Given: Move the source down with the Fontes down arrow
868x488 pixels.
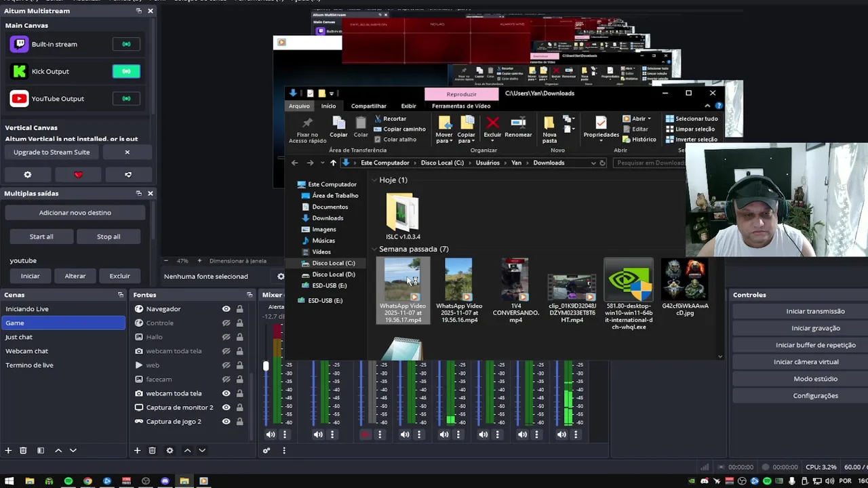Looking at the screenshot, I should coord(202,450).
